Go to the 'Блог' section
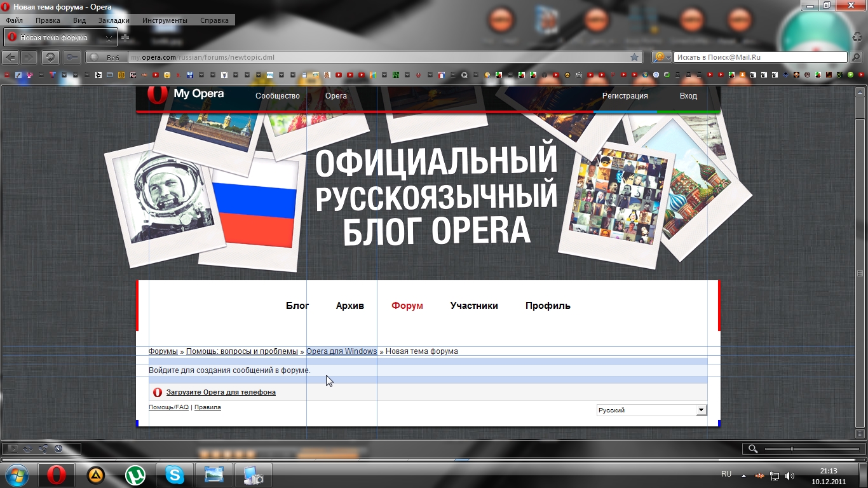Image resolution: width=868 pixels, height=488 pixels. click(297, 306)
